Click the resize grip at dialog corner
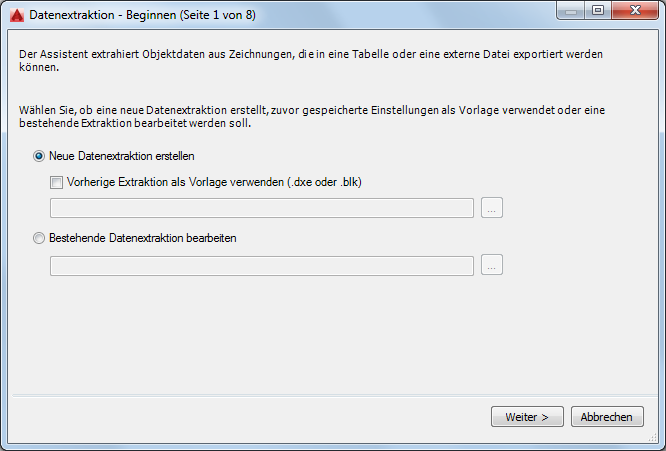 pos(658,443)
